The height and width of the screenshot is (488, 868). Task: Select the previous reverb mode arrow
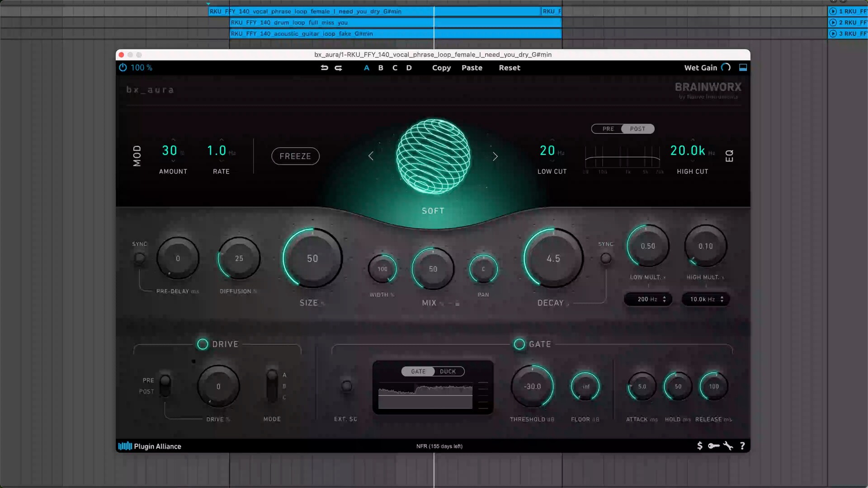tap(371, 156)
